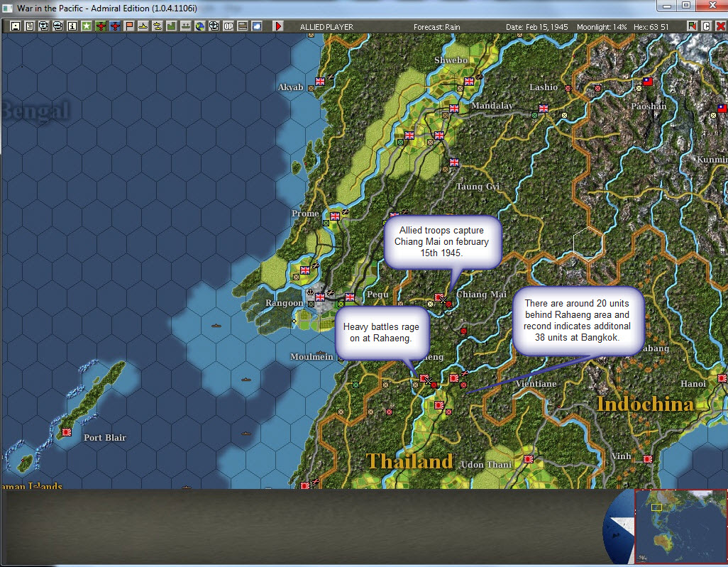Click the Thailand region label
Screen dimensions: 728x567
click(409, 461)
